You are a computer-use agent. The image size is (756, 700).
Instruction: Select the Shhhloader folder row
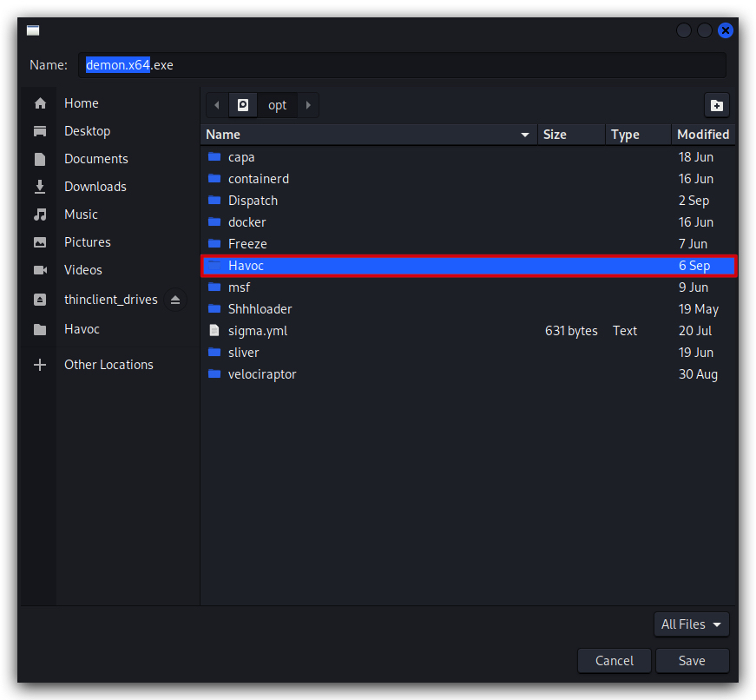click(468, 309)
